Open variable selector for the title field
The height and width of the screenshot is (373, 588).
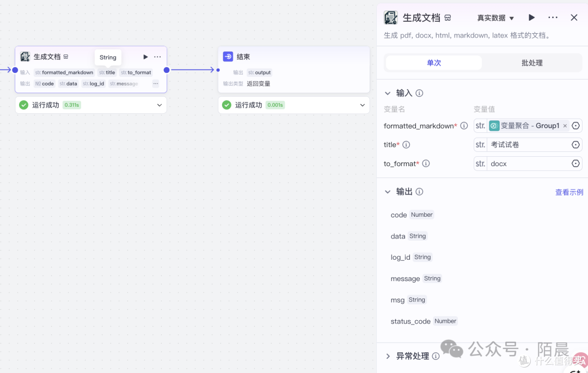pos(575,145)
